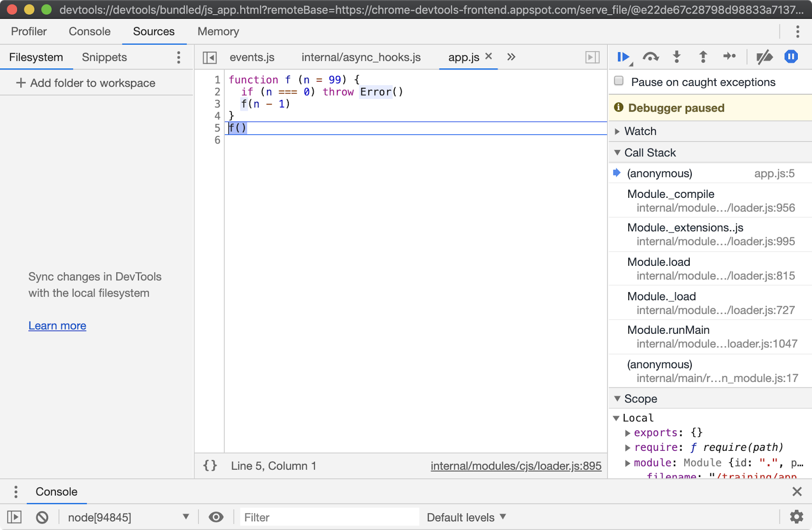Screen dimensions: 812x530
Task: Close the console drawer
Action: point(797,491)
